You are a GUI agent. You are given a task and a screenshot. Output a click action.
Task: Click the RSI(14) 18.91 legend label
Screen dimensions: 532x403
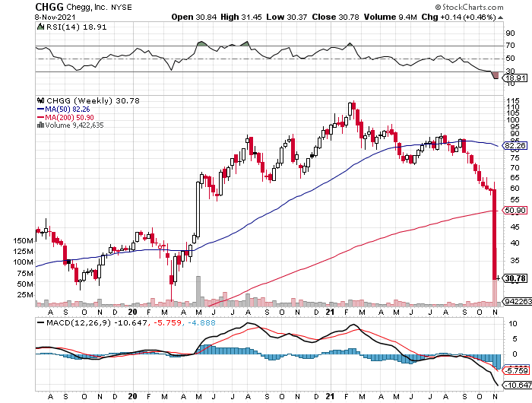click(x=76, y=27)
